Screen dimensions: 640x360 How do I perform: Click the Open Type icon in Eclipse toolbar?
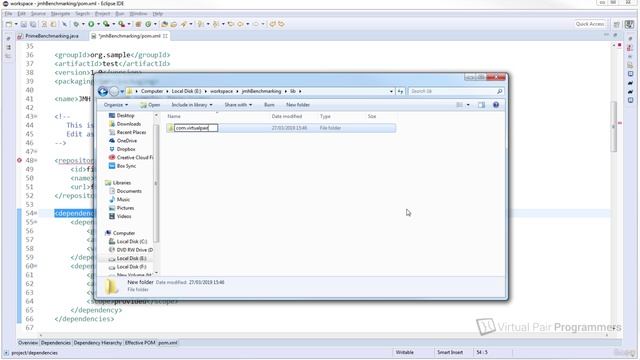coord(164,24)
